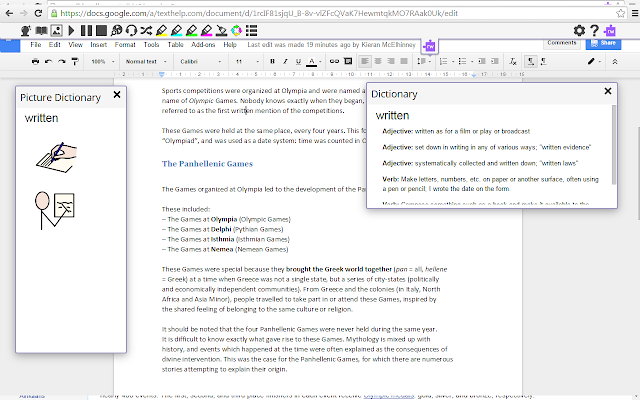Toggle underline formatting

click(298, 62)
